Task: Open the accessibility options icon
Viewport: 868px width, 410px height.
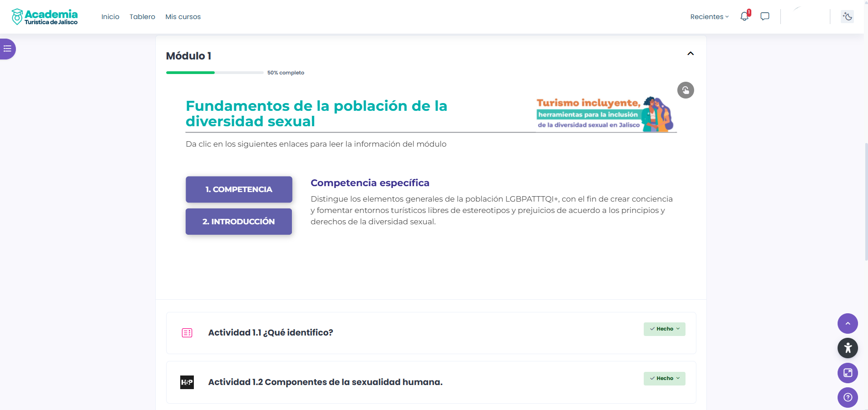Action: tap(848, 348)
